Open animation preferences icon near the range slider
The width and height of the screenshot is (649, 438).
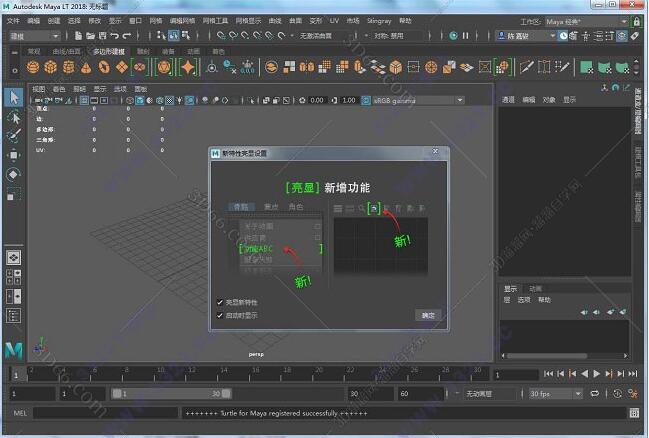pyautogui.click(x=632, y=394)
